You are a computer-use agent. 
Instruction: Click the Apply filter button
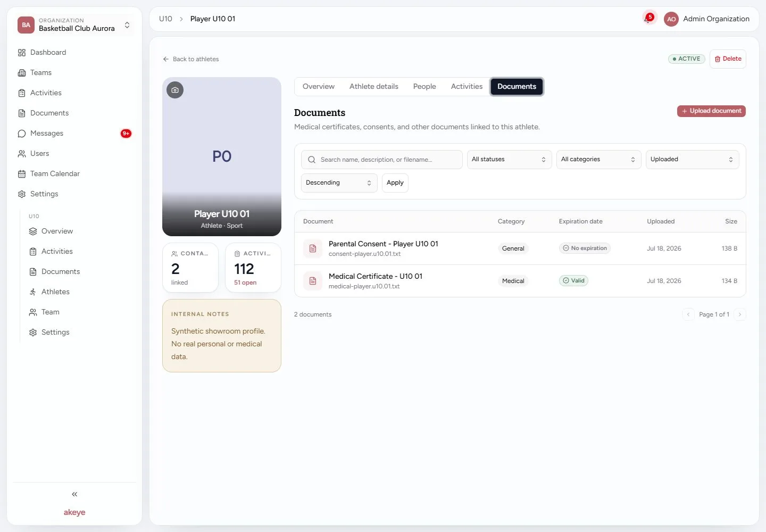tap(395, 183)
